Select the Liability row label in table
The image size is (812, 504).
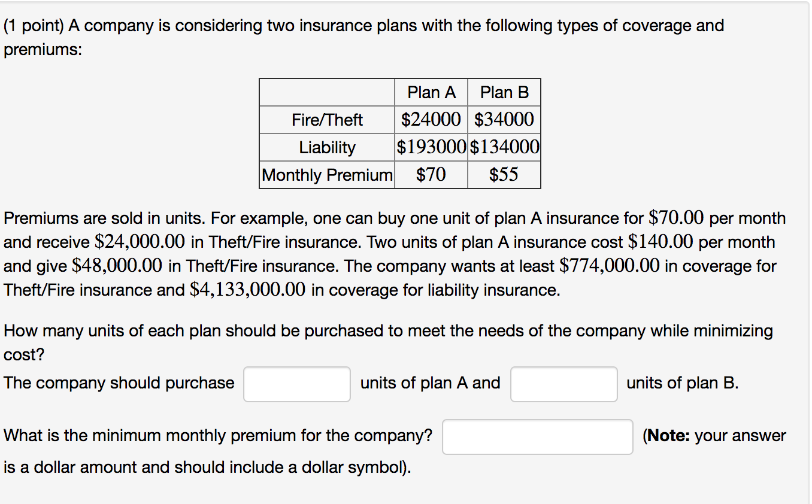[327, 147]
